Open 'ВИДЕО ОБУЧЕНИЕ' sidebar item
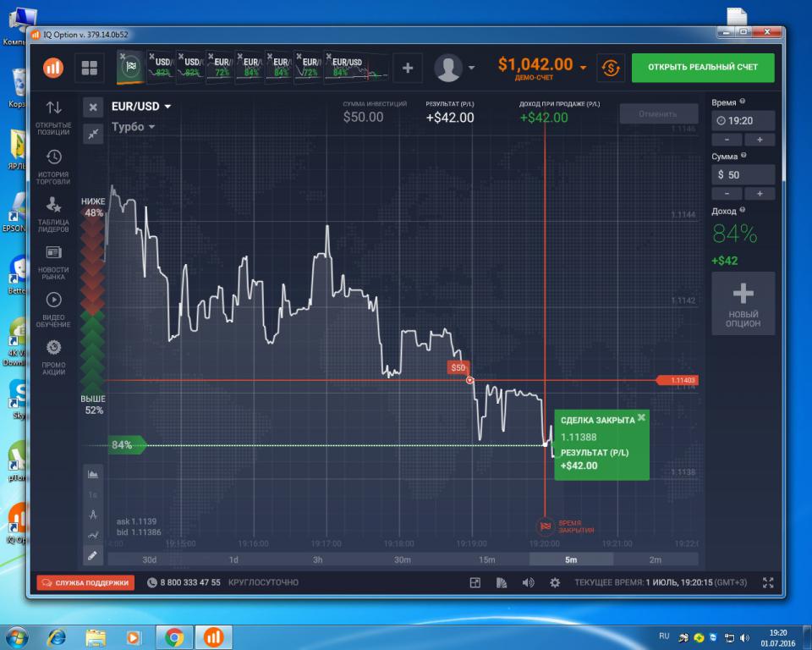Image resolution: width=812 pixels, height=650 pixels. point(53,310)
